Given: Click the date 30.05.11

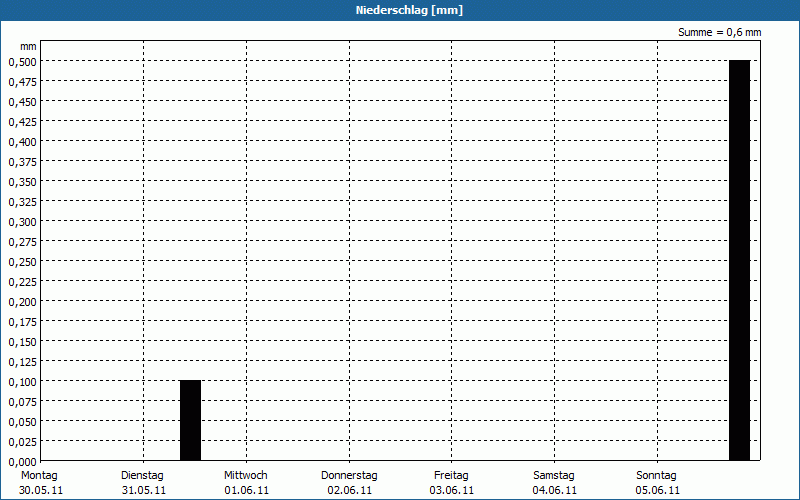Looking at the screenshot, I should point(41,491).
